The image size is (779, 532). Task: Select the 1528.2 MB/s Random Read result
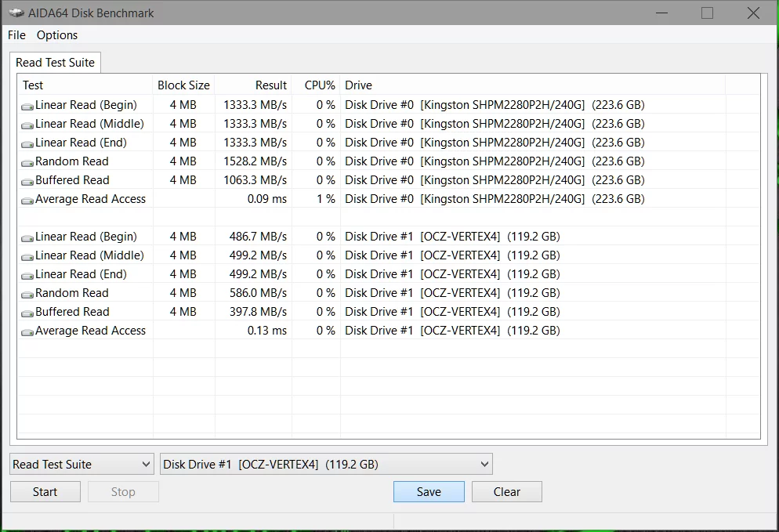[x=255, y=161]
